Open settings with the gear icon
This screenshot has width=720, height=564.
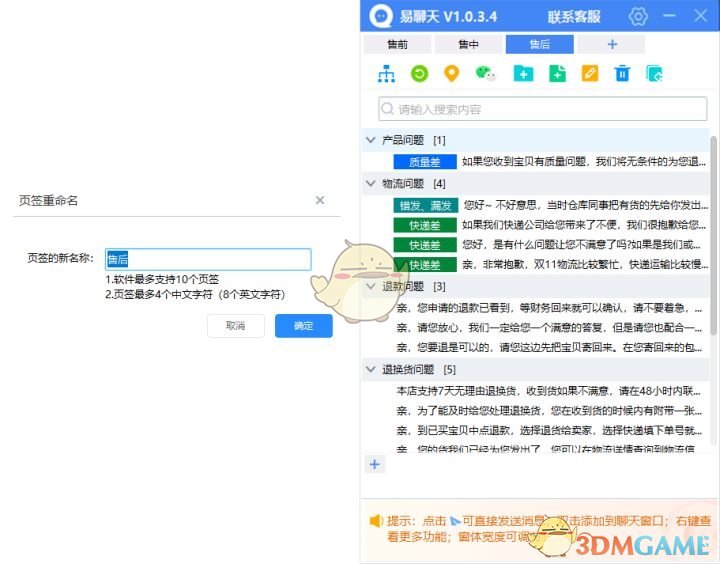coord(638,17)
